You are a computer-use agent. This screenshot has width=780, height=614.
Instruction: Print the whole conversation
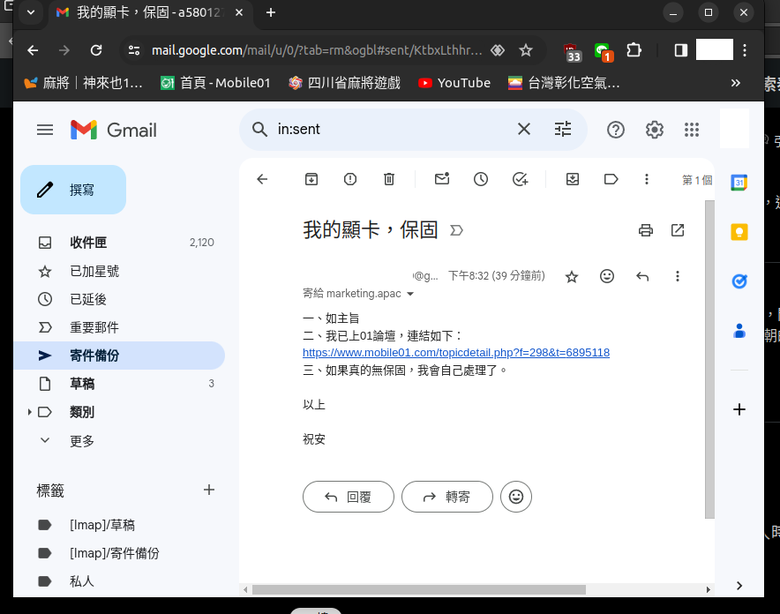point(646,230)
